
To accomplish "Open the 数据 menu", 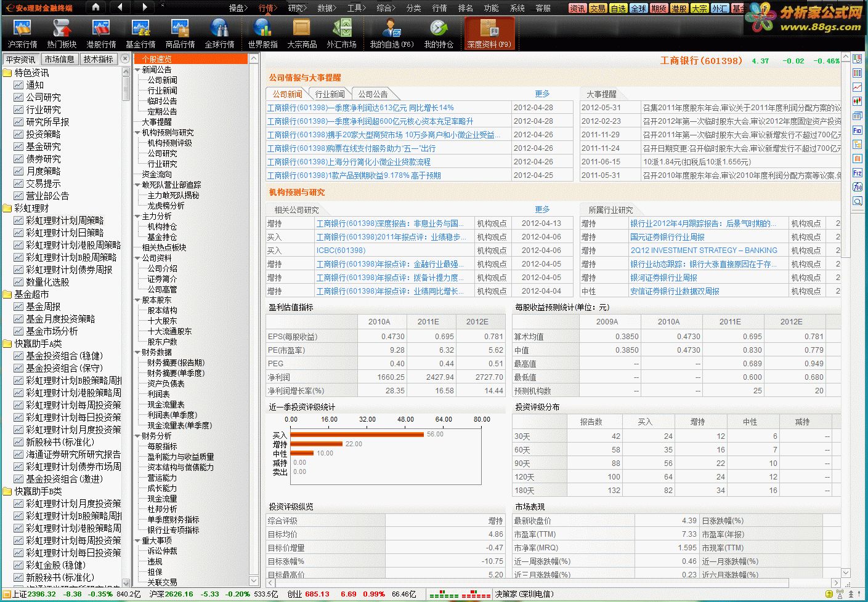I will coord(327,8).
